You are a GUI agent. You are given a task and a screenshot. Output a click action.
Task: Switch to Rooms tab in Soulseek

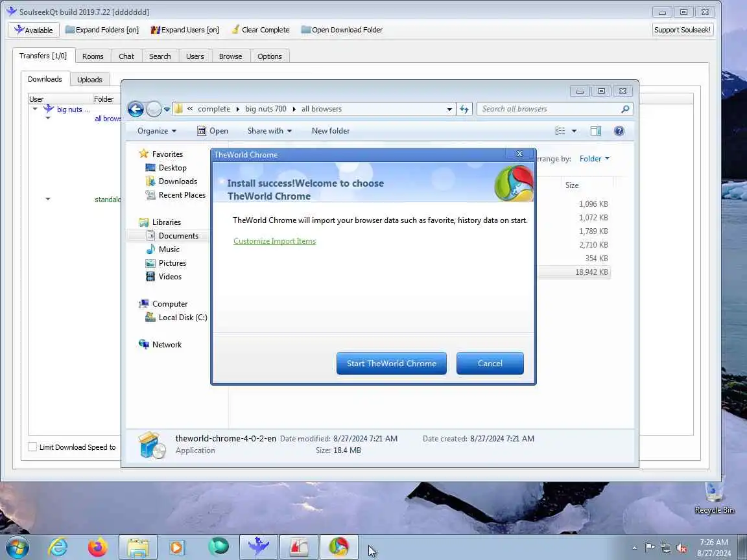click(x=93, y=56)
